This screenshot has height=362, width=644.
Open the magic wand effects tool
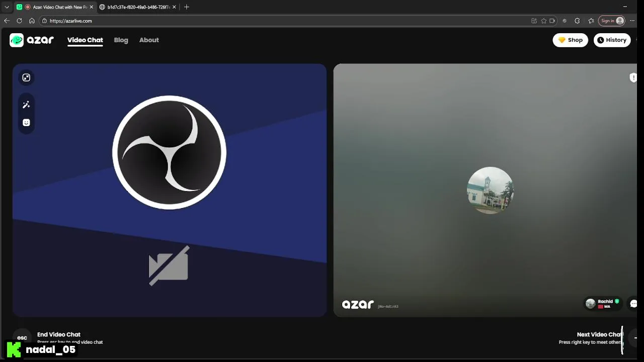coord(26,105)
